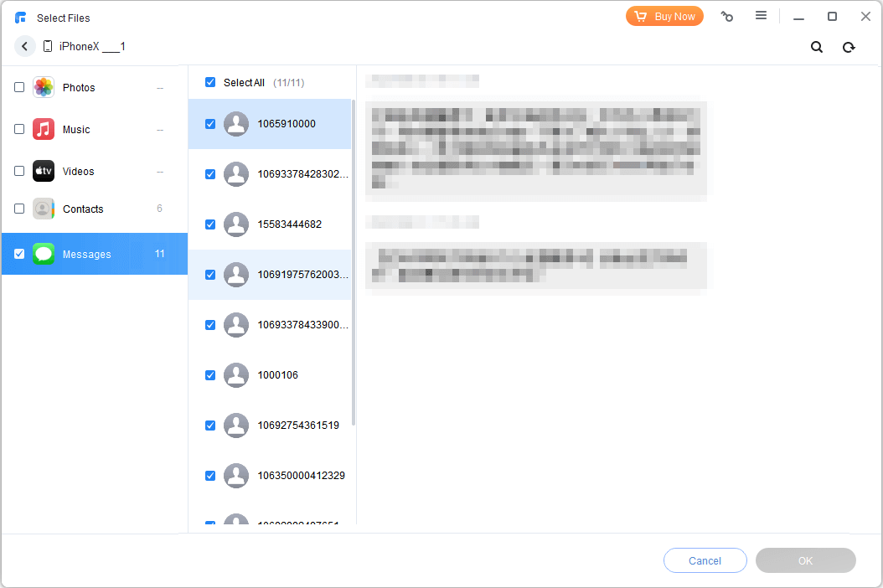Click the Contacts icon
883x588 pixels.
coord(44,209)
